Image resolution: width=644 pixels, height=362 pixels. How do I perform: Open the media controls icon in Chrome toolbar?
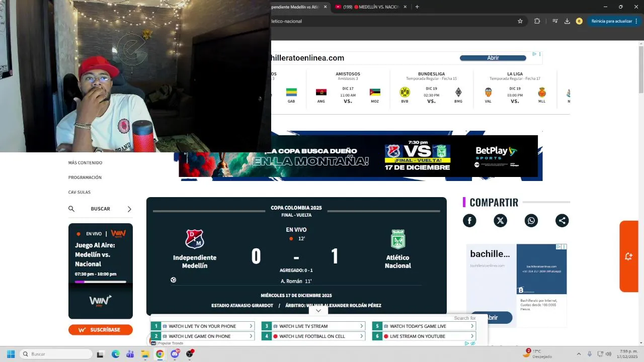(555, 21)
